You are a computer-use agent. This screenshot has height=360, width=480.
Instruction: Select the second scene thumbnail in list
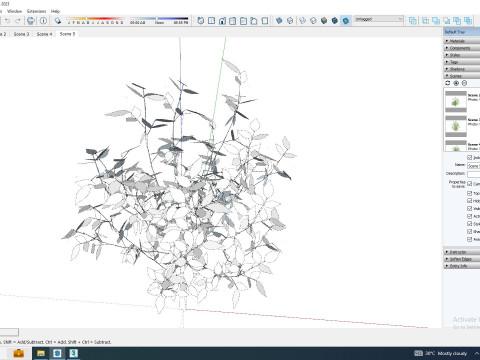click(x=456, y=126)
